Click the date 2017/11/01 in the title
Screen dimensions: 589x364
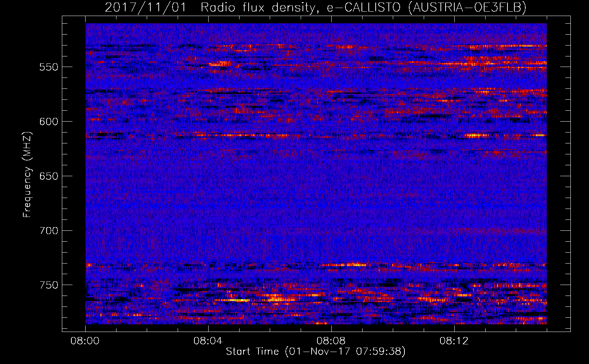(146, 7)
